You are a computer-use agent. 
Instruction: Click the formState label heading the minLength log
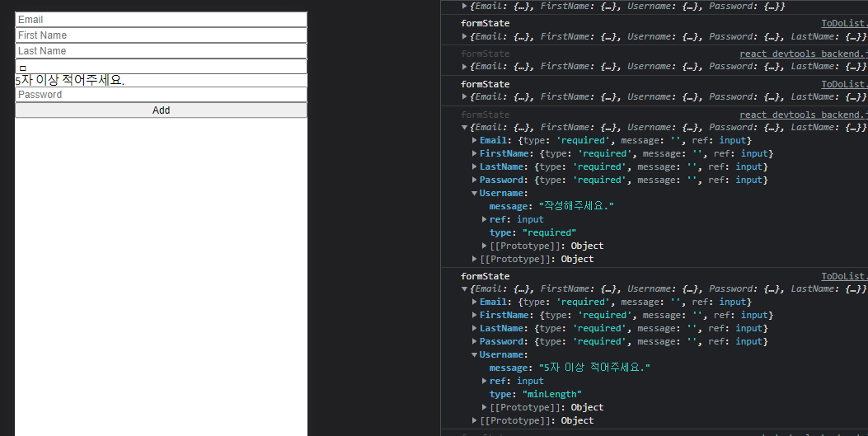(x=485, y=276)
